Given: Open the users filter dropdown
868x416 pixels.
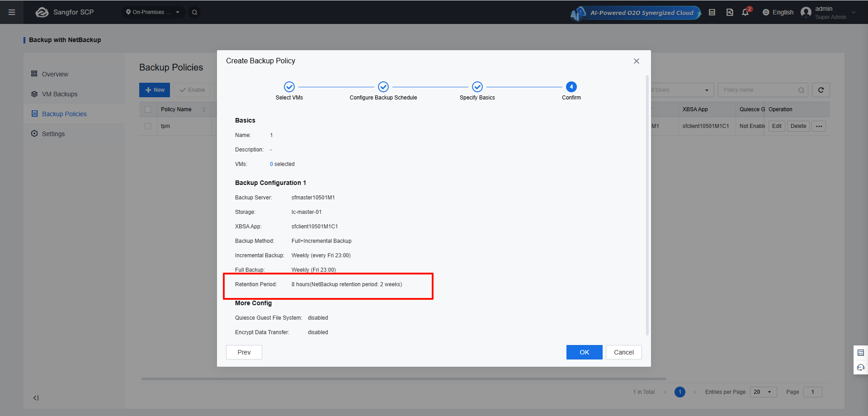Looking at the screenshot, I should click(681, 90).
